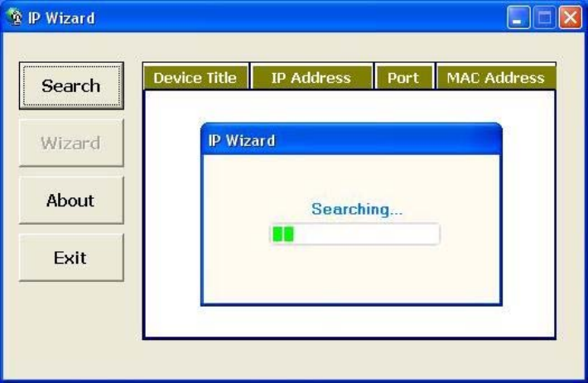Start a device scan with the Search button
The image size is (588, 383).
pyautogui.click(x=71, y=86)
